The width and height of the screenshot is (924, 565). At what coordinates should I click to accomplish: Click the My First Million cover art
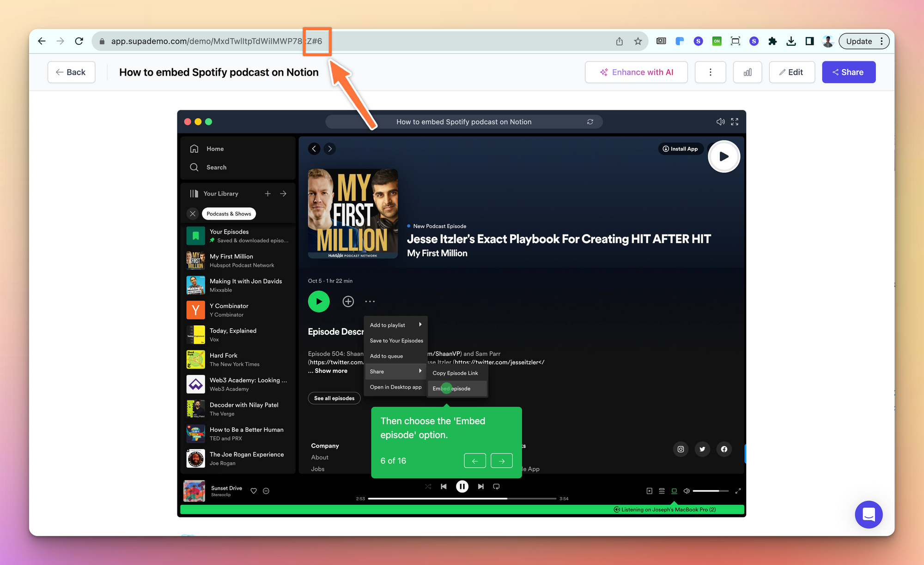coord(353,214)
